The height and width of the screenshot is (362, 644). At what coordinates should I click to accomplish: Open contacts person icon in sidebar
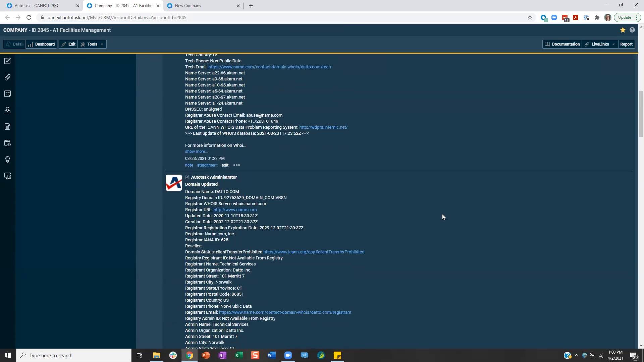click(x=7, y=110)
